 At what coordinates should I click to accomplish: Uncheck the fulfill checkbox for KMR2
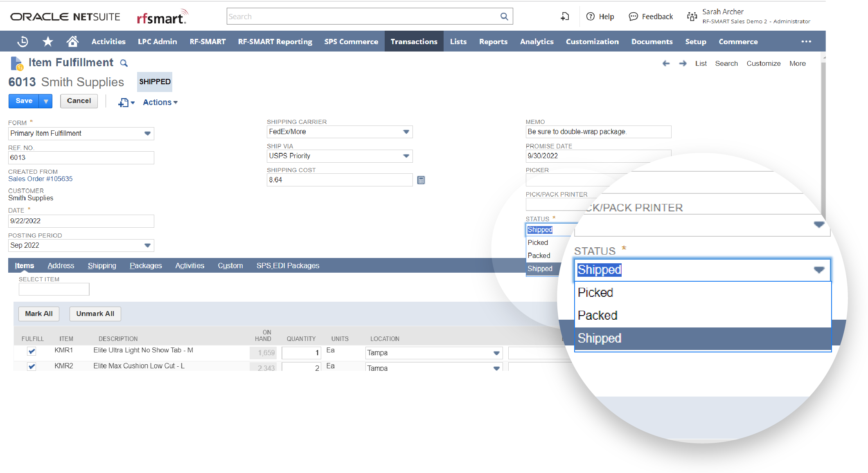pos(32,366)
